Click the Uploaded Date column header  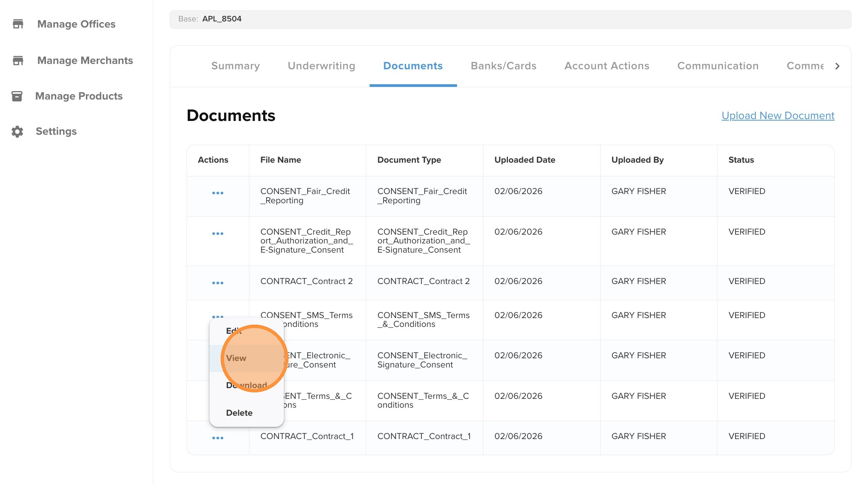point(525,160)
